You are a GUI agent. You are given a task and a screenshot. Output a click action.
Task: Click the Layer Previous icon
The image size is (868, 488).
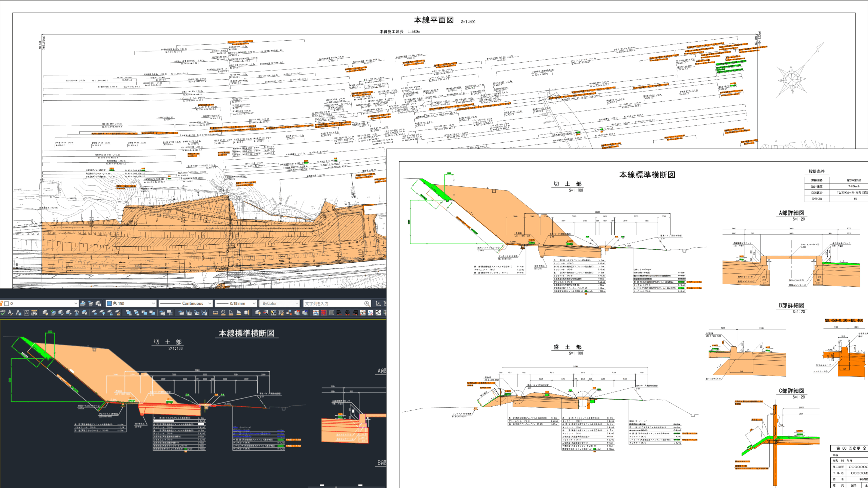(90, 303)
